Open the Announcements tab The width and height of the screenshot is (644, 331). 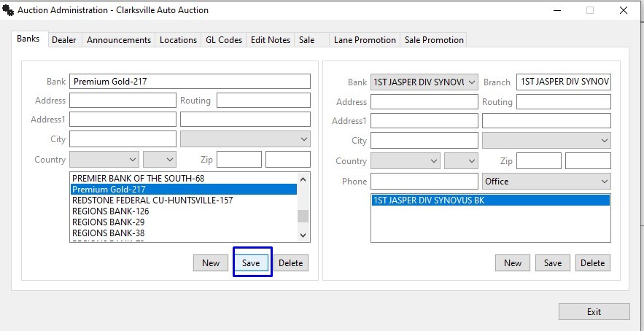119,40
